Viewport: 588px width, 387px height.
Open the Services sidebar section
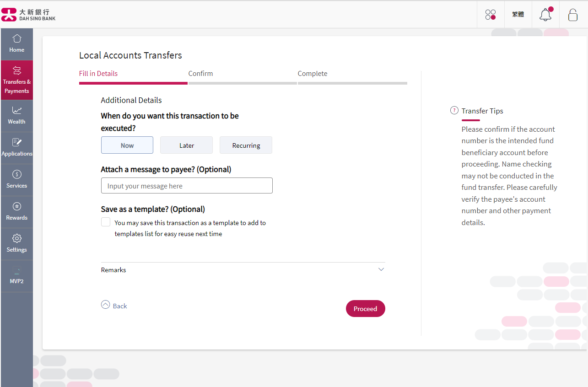point(17,180)
